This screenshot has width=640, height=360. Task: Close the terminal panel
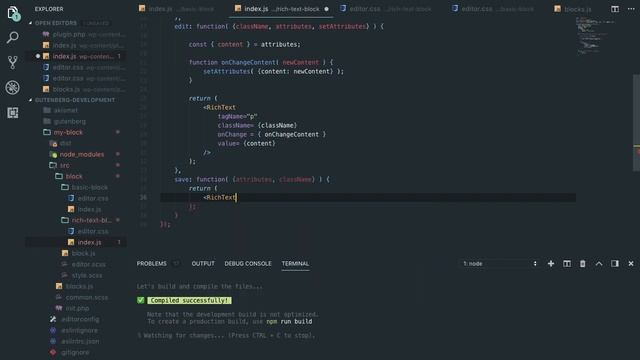click(631, 264)
